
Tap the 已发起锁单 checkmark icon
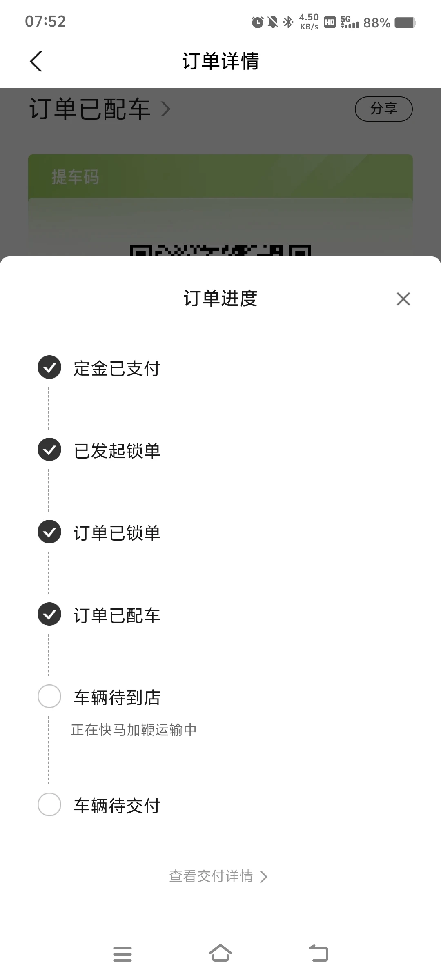pyautogui.click(x=49, y=450)
